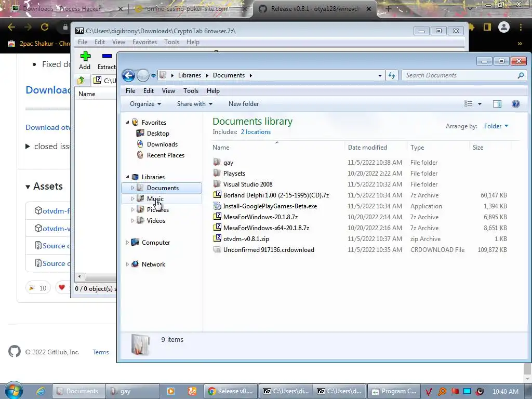532x399 pixels.
Task: Click the blue Help question icon
Action: [516, 104]
